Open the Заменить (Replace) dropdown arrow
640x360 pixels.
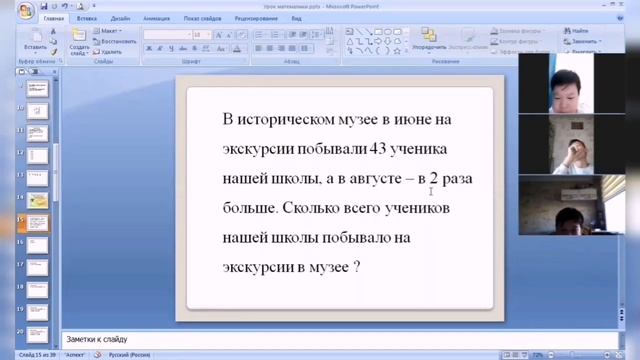click(600, 42)
